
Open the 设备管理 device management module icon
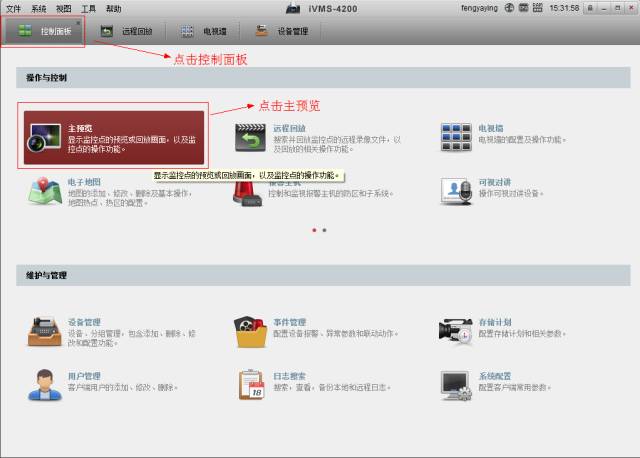pyautogui.click(x=45, y=332)
